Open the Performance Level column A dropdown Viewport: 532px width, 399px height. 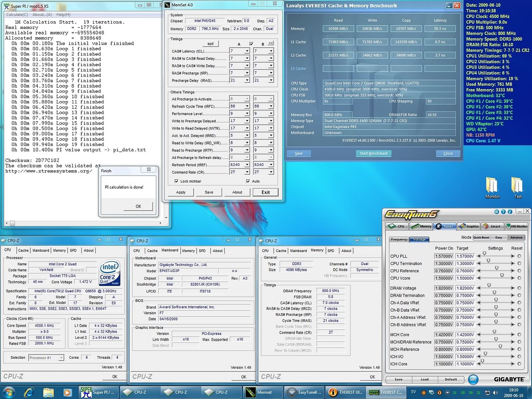pos(247,113)
